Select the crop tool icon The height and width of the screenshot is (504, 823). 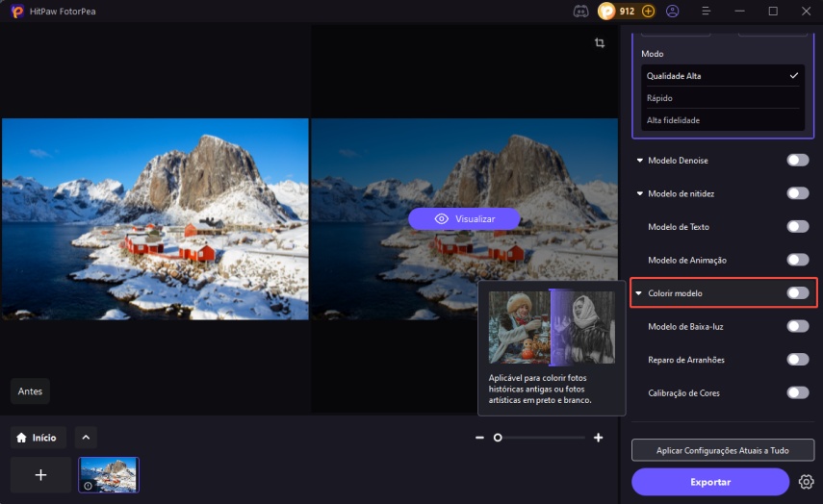point(600,43)
